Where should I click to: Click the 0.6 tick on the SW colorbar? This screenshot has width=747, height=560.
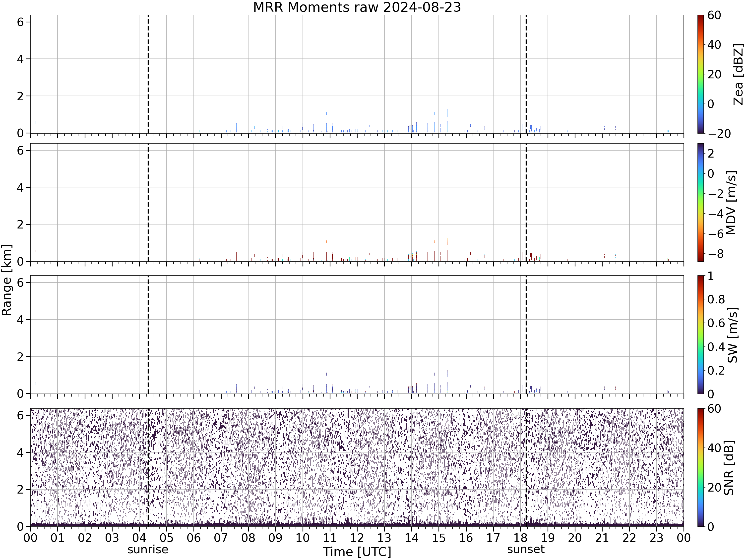tap(716, 323)
